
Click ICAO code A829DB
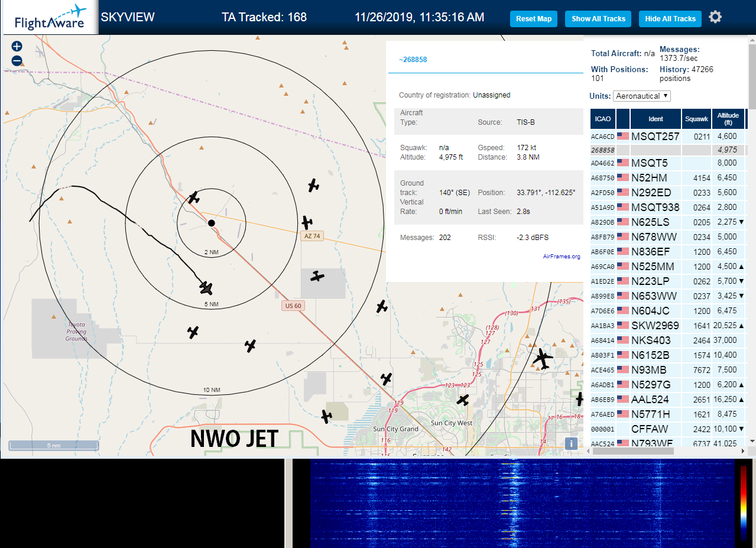click(x=603, y=222)
